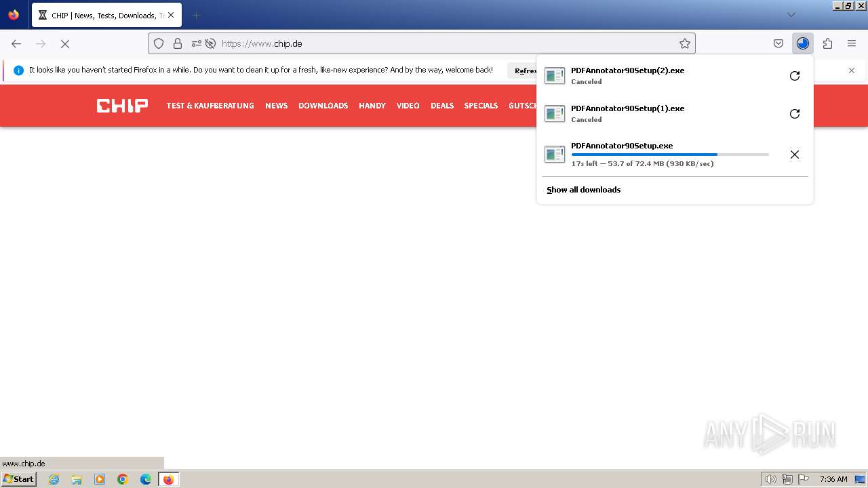868x488 pixels.
Task: Click the download progress bar
Action: click(x=670, y=155)
